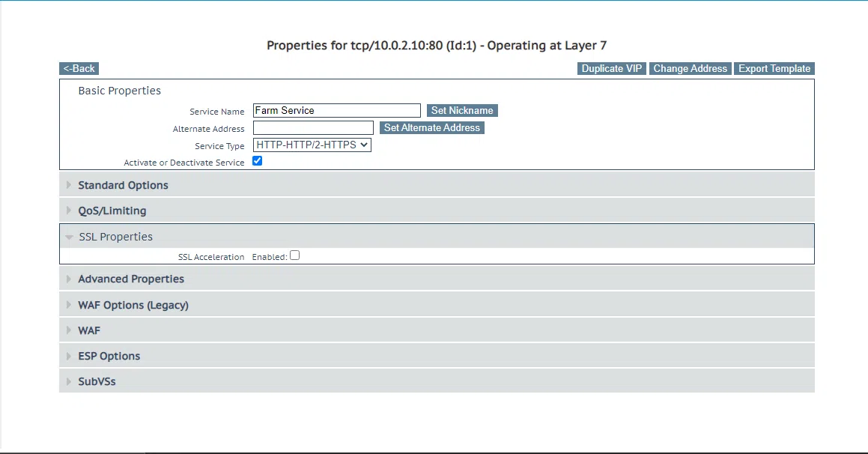Expand the Advanced Properties section
The height and width of the screenshot is (454, 868).
pos(130,279)
